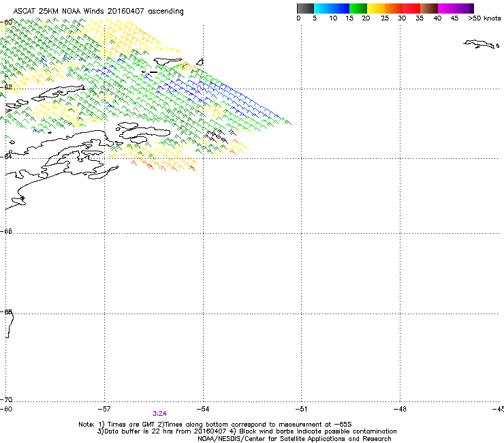Click the "-60" longitude label at bottom left
The height and width of the screenshot is (443, 504).
pyautogui.click(x=6, y=409)
